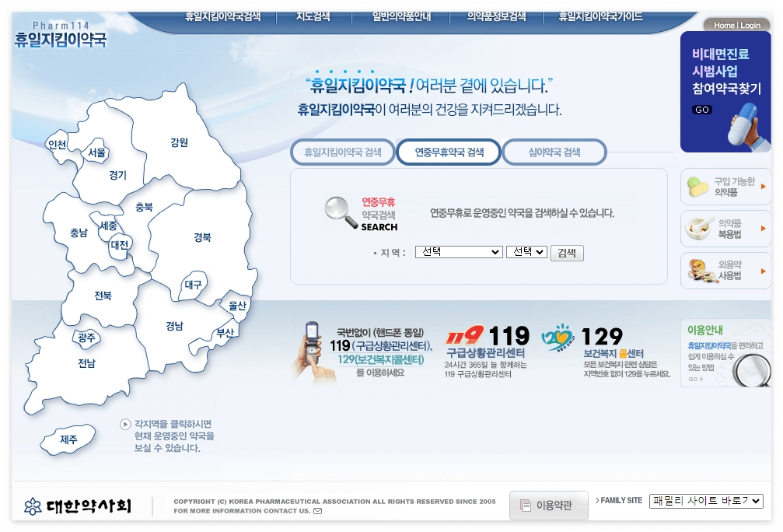
Task: Open the 이용안내 guide panel
Action: 725,352
